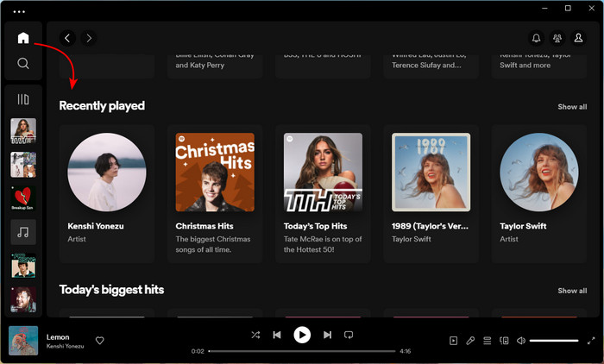604x364 pixels.
Task: Skip to previous track
Action: coord(277,336)
